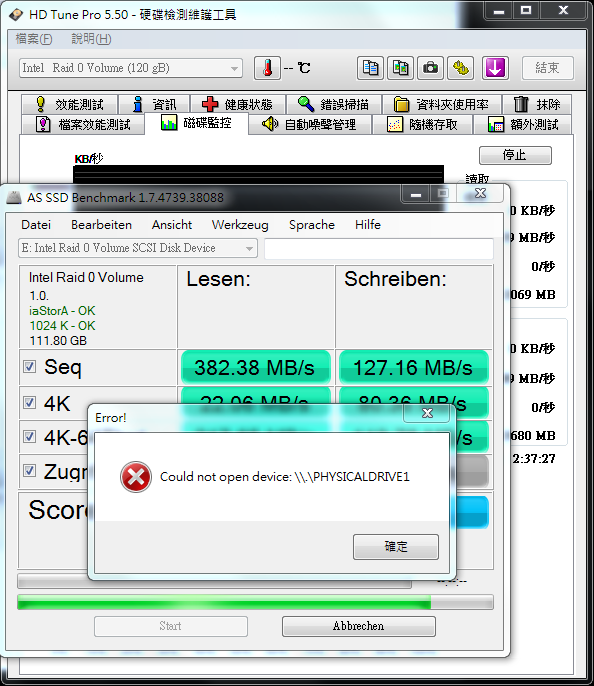This screenshot has height=686, width=594.
Task: Toggle the Zugriffszeit test checkbox
Action: click(30, 471)
